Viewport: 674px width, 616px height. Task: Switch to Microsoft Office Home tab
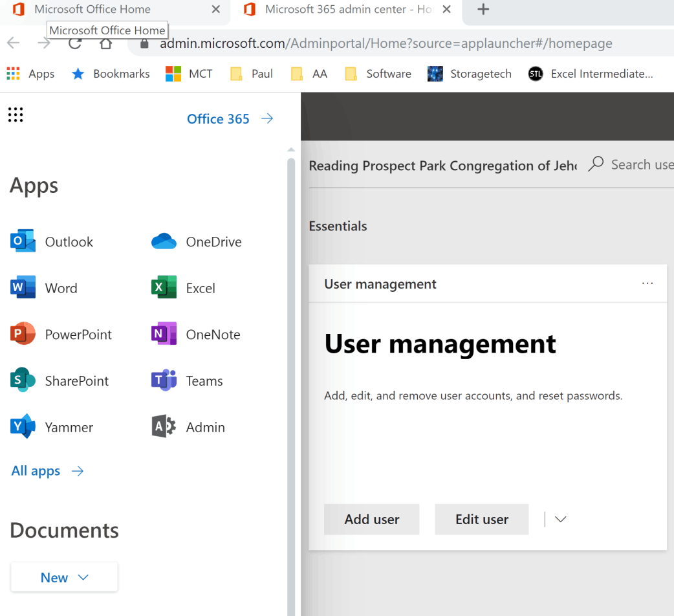point(92,10)
